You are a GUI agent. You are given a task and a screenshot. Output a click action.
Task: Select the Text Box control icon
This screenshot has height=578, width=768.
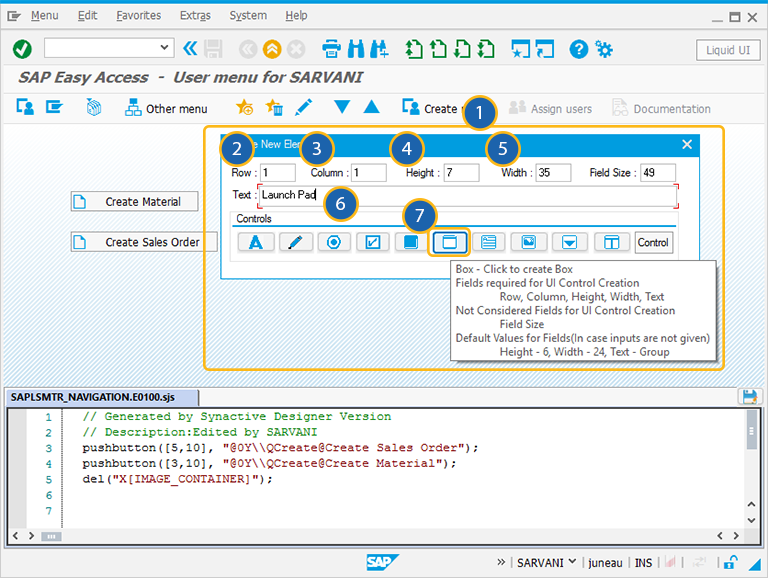tap(488, 242)
